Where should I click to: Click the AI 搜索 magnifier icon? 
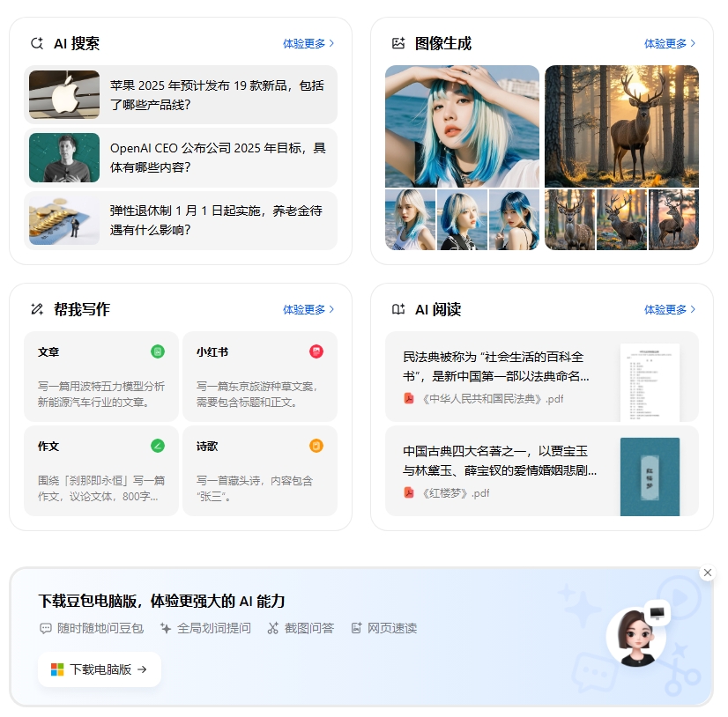pyautogui.click(x=37, y=43)
